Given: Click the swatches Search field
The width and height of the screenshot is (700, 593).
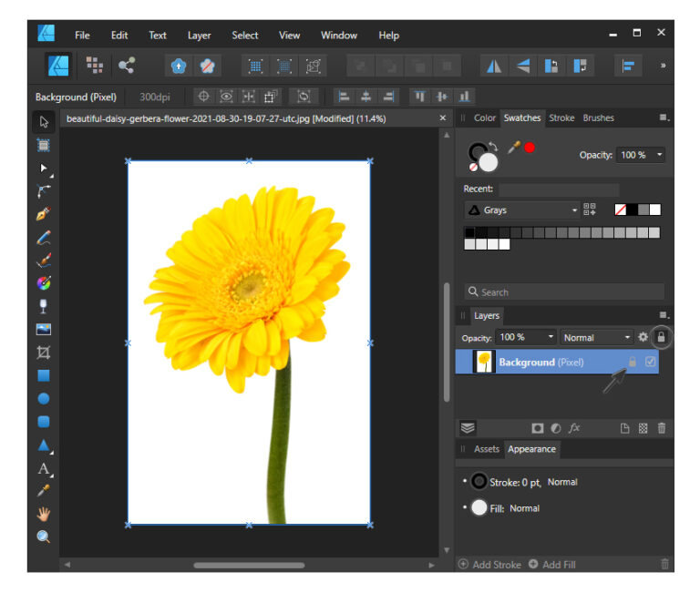Looking at the screenshot, I should pyautogui.click(x=565, y=291).
